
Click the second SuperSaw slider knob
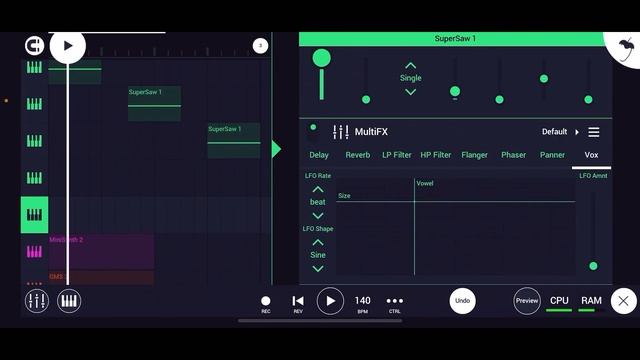click(366, 99)
